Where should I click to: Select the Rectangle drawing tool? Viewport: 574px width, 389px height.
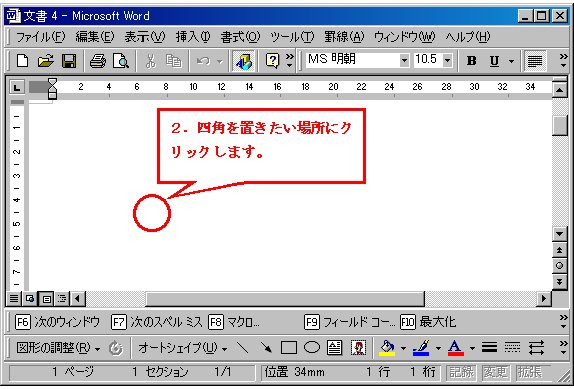pos(289,348)
